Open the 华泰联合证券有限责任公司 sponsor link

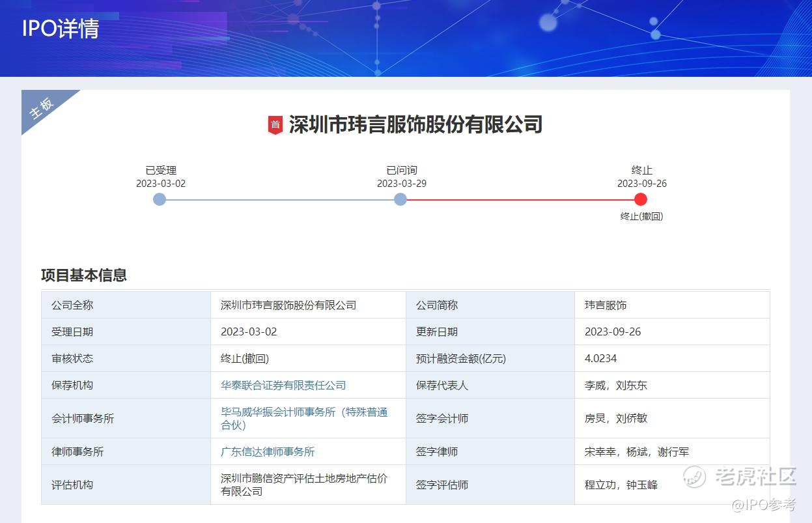pyautogui.click(x=283, y=385)
